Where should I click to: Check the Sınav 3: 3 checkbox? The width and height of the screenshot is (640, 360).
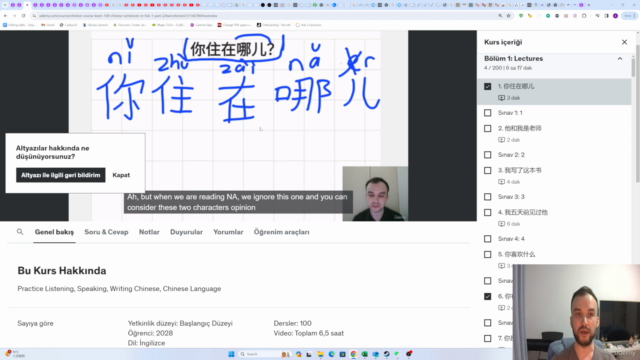point(487,197)
